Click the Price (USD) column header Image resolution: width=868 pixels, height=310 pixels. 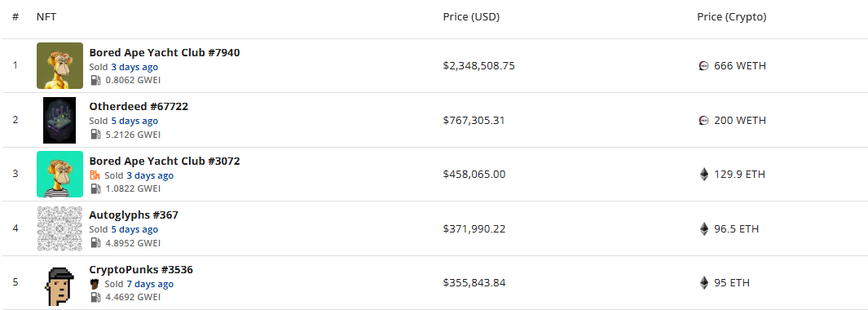[471, 17]
